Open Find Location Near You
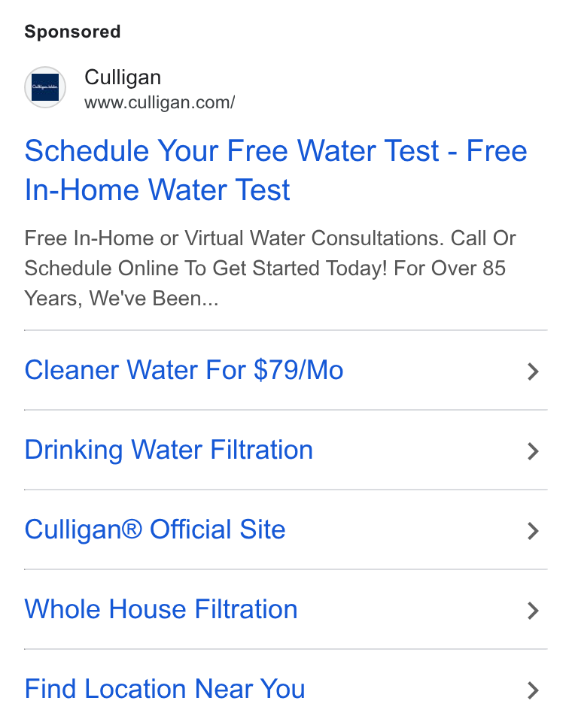 tap(165, 689)
